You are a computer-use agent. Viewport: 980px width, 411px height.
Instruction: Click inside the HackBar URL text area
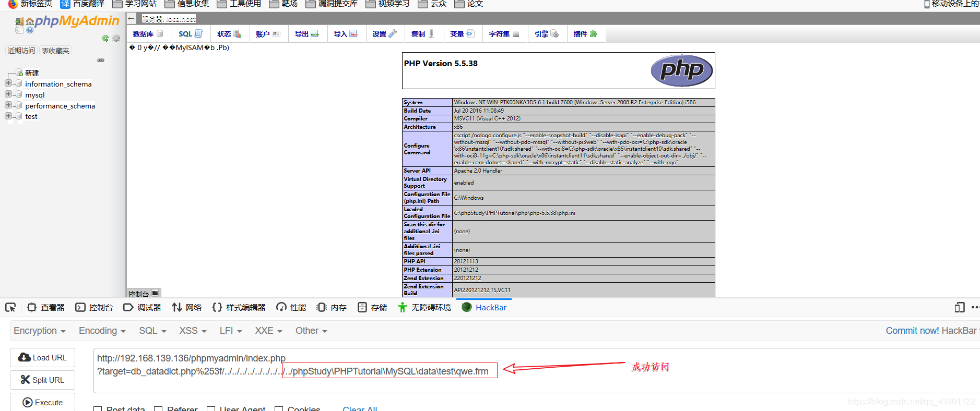click(537, 370)
